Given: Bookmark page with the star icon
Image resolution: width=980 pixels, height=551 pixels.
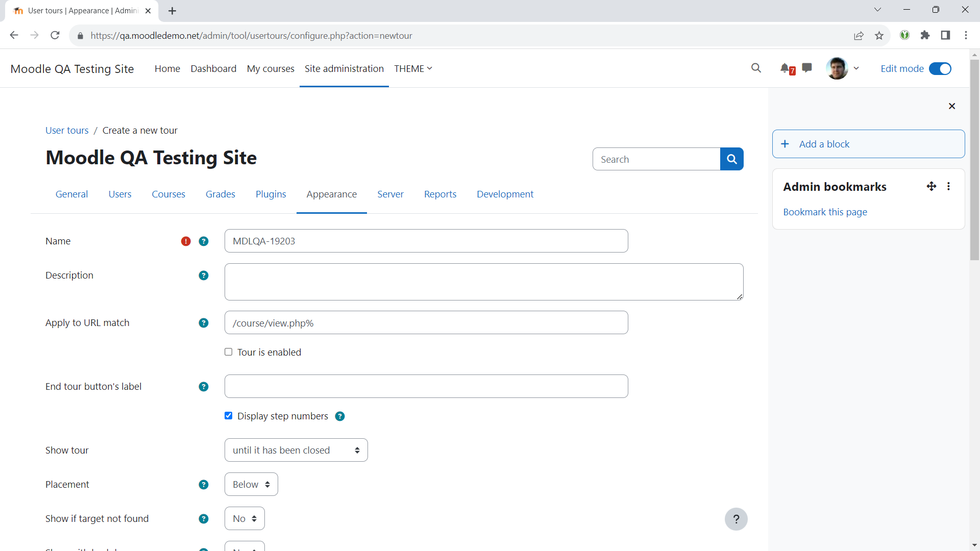Looking at the screenshot, I should pyautogui.click(x=879, y=35).
